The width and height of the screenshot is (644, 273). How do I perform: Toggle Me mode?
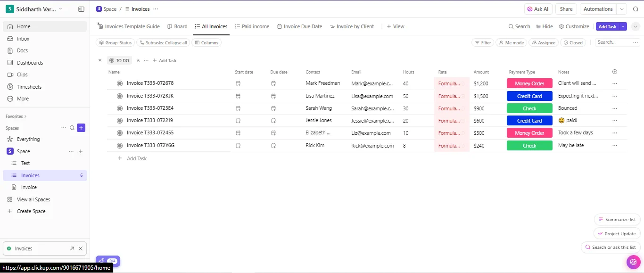511,42
